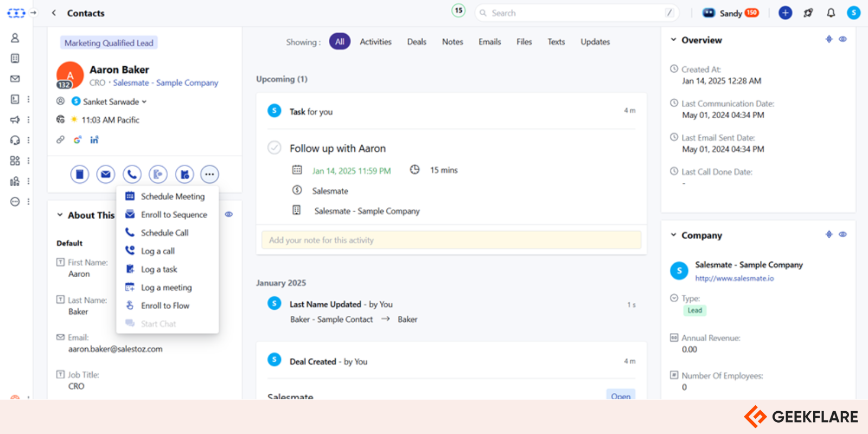Click the Open deal status badge

tap(621, 395)
